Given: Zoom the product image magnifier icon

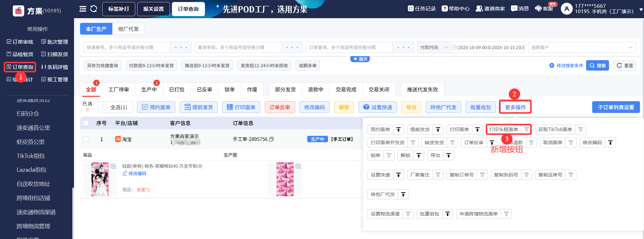Looking at the screenshot, I should coord(113,166).
